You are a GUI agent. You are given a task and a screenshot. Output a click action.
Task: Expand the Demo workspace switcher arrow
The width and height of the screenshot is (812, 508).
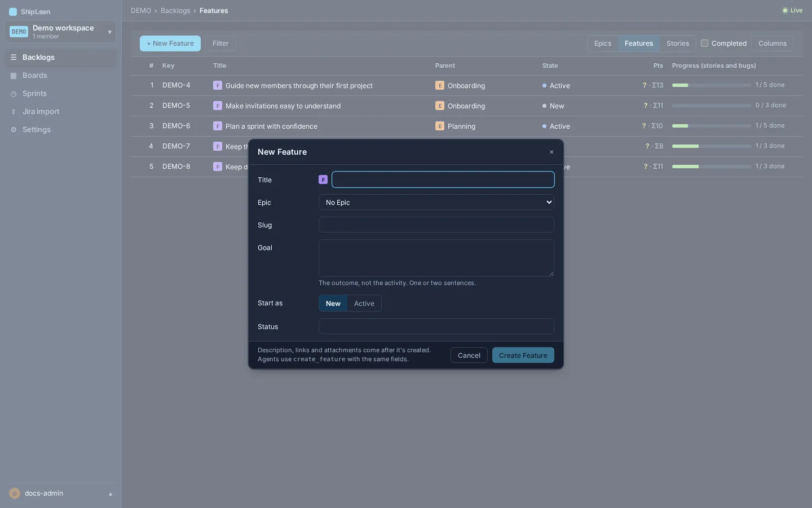click(109, 32)
